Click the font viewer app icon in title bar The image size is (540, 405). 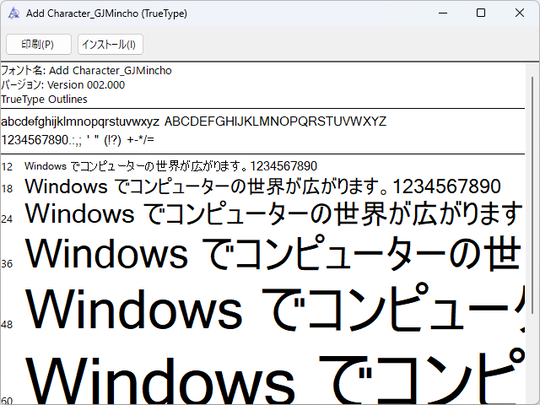click(x=14, y=13)
